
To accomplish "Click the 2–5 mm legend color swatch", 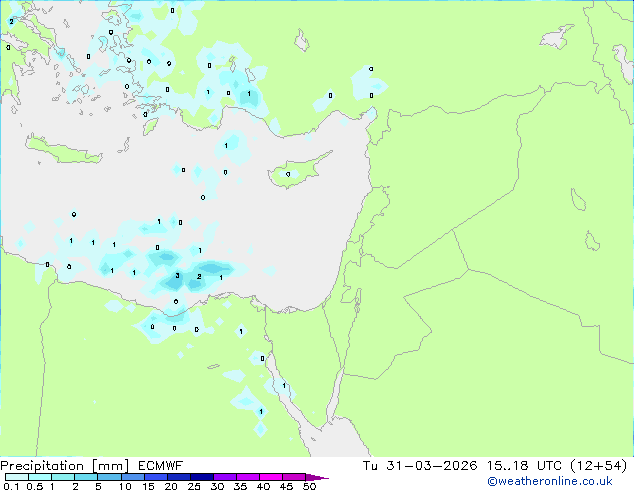I will tap(86, 477).
